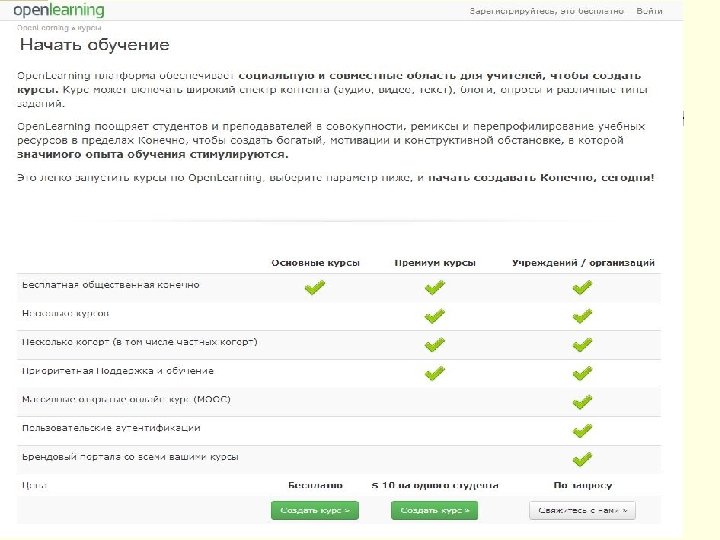The height and width of the screenshot is (540, 720).
Task: Click the OpenLearning logo
Action: [x=60, y=11]
